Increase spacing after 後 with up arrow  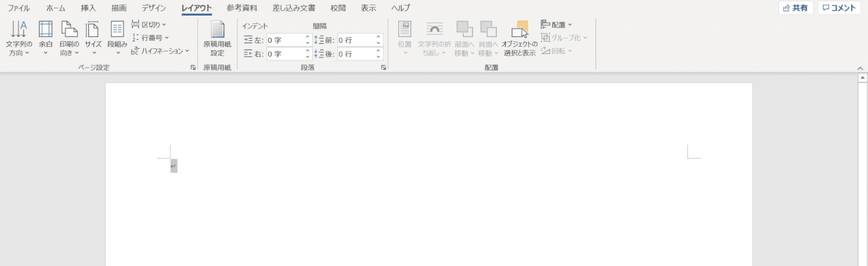tap(379, 51)
